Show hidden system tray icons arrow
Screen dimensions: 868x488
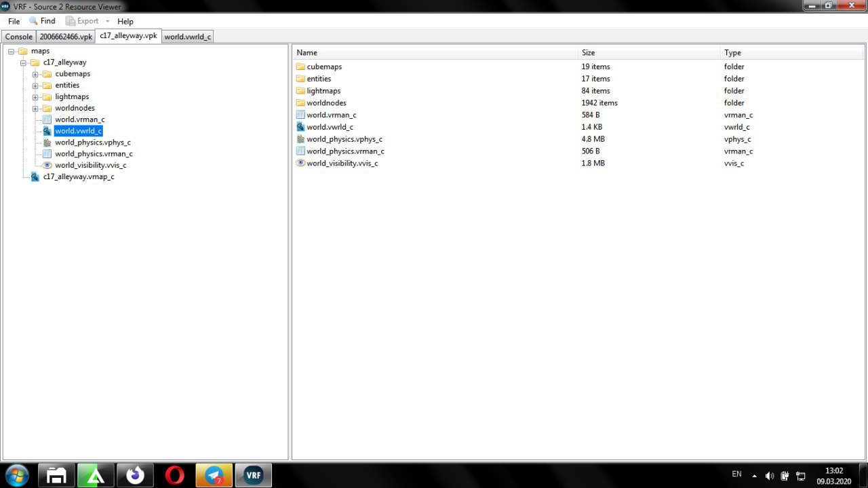(x=754, y=476)
